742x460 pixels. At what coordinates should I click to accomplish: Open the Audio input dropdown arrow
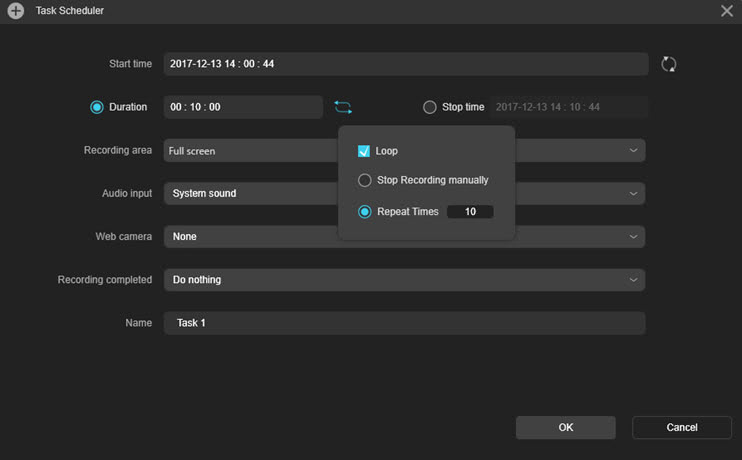click(633, 194)
